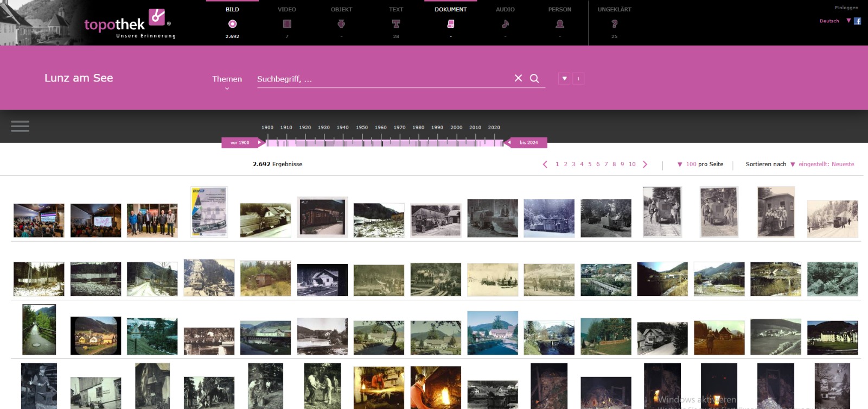Click the 2.692 Ergebnisse text

pyautogui.click(x=277, y=164)
